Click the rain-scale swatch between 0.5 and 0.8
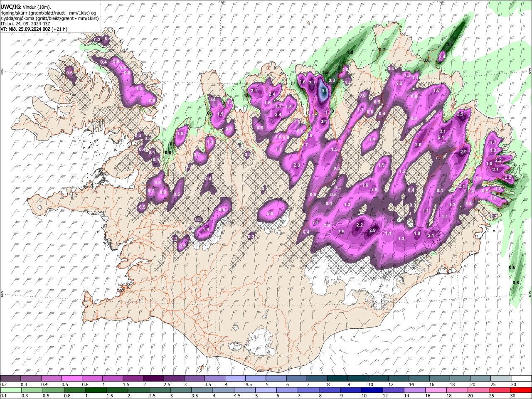Image resolution: width=532 pixels, height=399 pixels. tap(54, 390)
